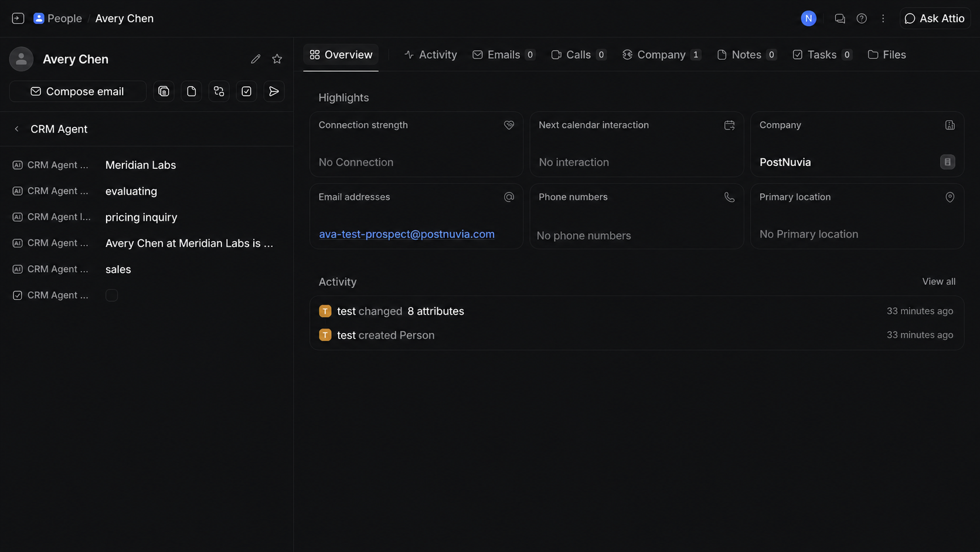
Task: Select the sales attribute value
Action: click(118, 269)
